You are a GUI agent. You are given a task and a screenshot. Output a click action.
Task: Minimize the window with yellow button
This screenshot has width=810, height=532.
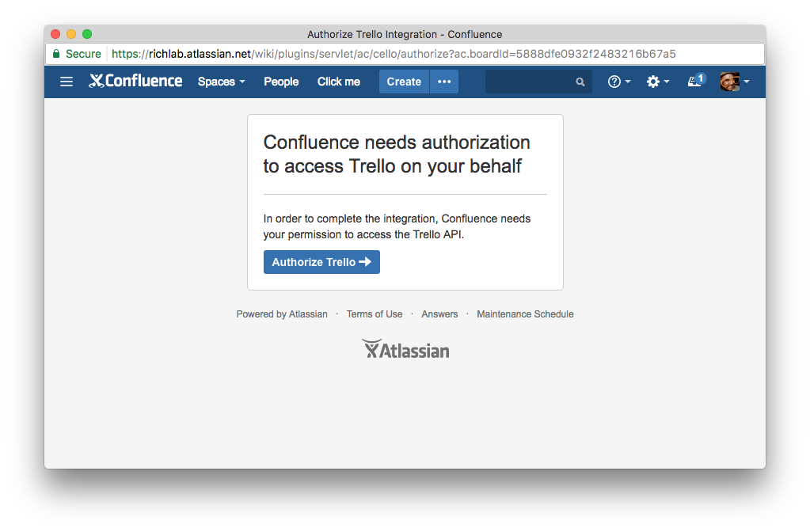click(x=71, y=34)
